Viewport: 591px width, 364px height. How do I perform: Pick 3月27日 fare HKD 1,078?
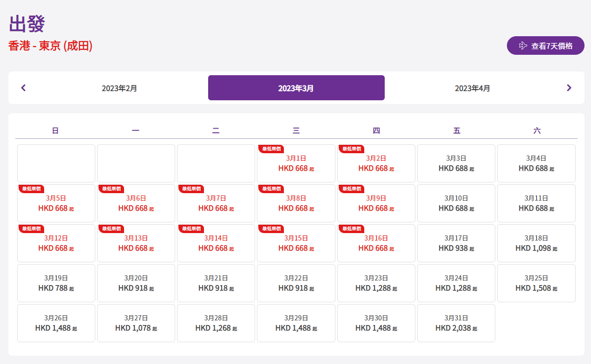coord(136,323)
